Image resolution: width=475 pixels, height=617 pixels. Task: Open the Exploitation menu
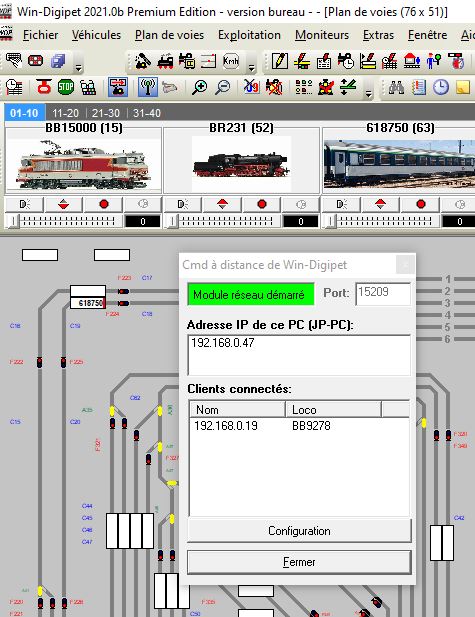(249, 35)
